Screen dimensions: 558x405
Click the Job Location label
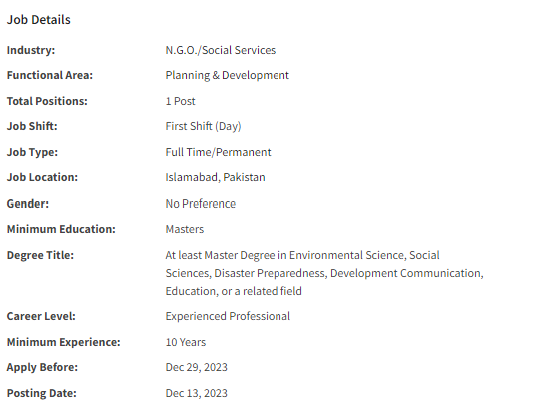pos(42,177)
